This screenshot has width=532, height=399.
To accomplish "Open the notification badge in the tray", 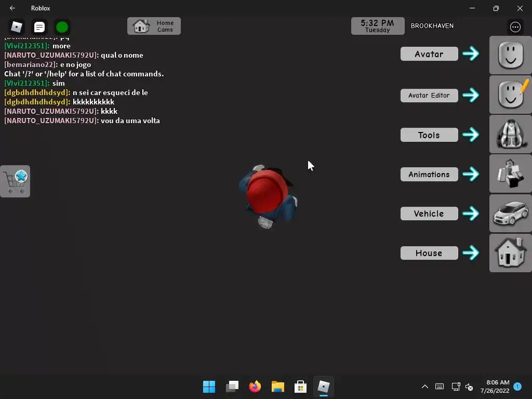I will coord(517,386).
